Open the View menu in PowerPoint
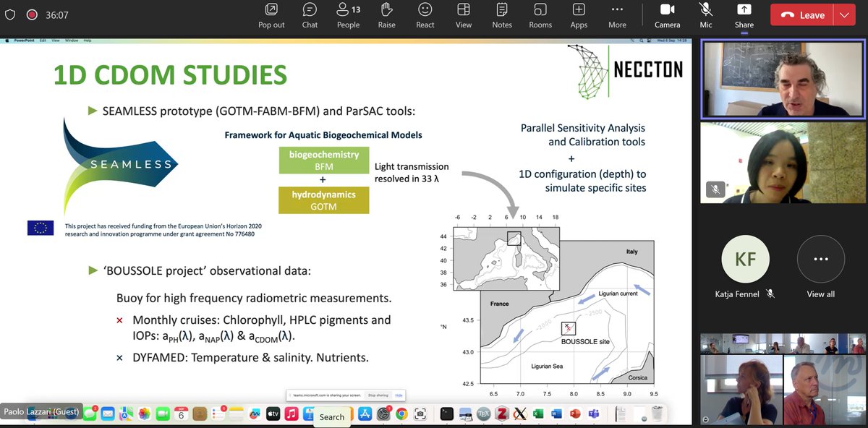Image resolution: width=868 pixels, height=428 pixels. 56,40
